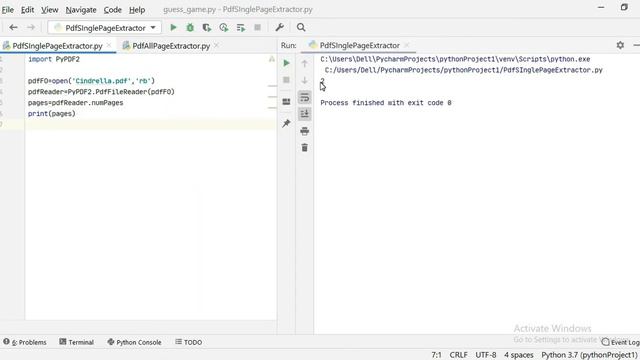640x360 pixels.
Task: Click the pages=pdfReader.numPages line
Action: (x=76, y=103)
